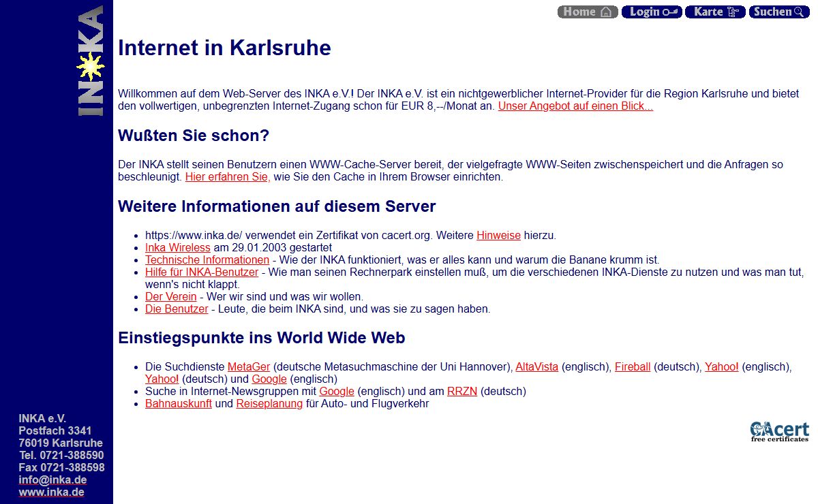Click the info@inka.de email link

52,480
